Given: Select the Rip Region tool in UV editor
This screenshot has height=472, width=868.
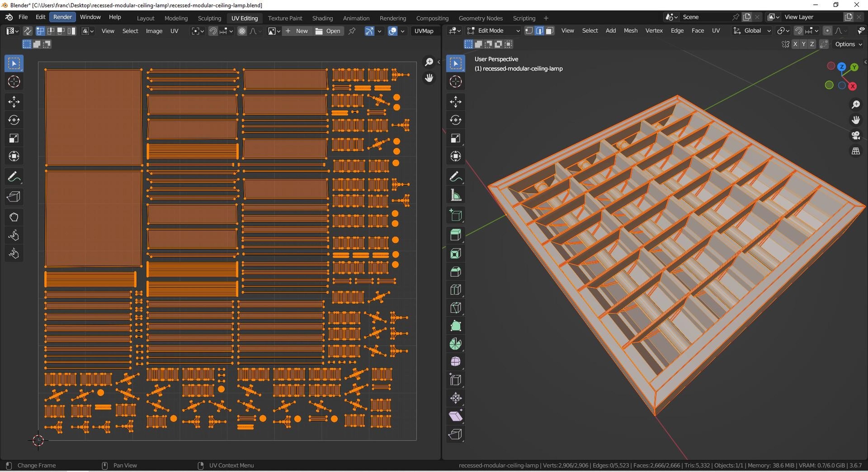Looking at the screenshot, I should (x=14, y=197).
